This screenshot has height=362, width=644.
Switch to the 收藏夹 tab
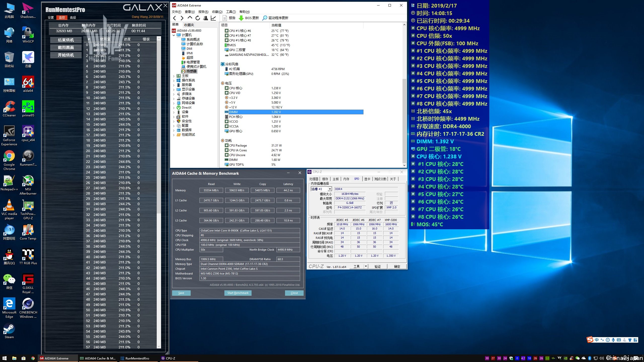tap(189, 25)
